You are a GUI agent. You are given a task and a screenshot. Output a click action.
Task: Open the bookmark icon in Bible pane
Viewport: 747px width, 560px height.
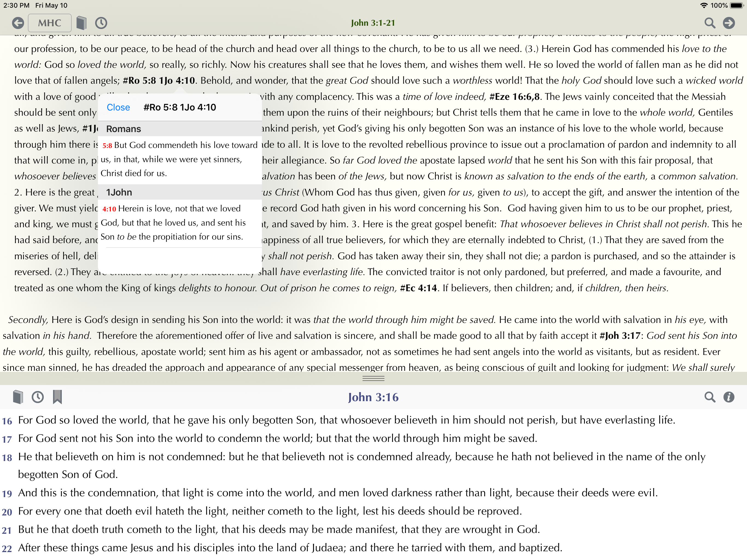pyautogui.click(x=57, y=397)
